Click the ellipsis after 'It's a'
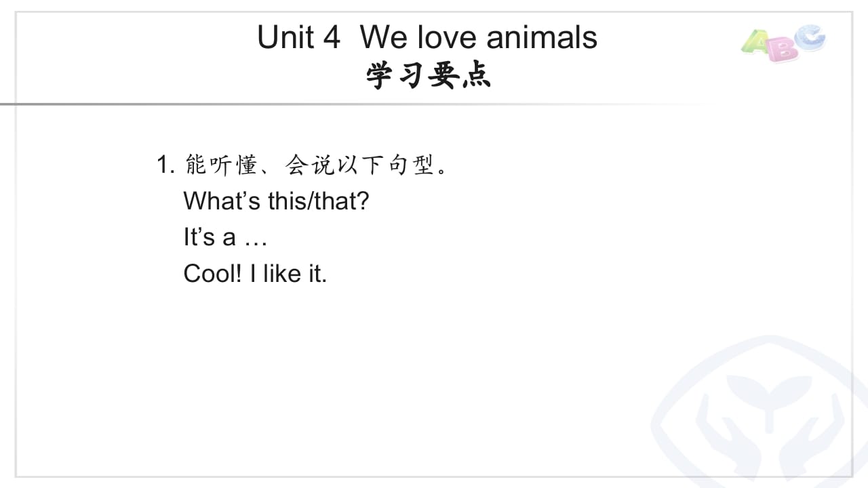868x488 pixels. (x=255, y=239)
